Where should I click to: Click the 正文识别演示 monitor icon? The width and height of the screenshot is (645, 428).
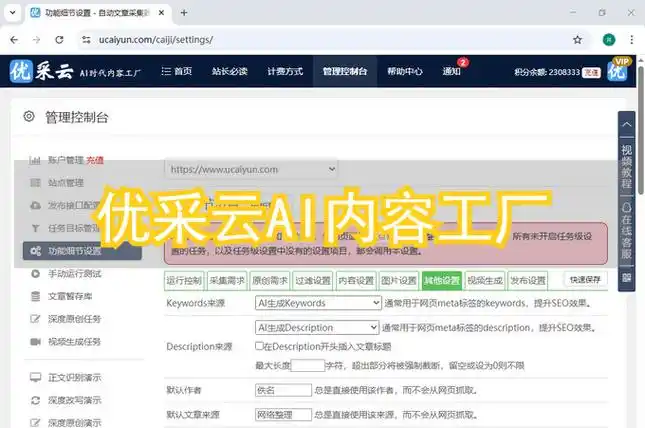(35, 377)
